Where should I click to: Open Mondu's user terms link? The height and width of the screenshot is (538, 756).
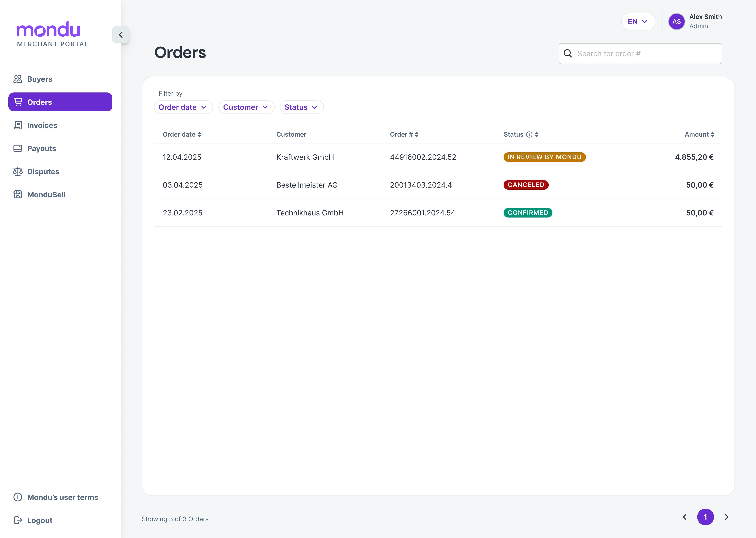pyautogui.click(x=62, y=497)
